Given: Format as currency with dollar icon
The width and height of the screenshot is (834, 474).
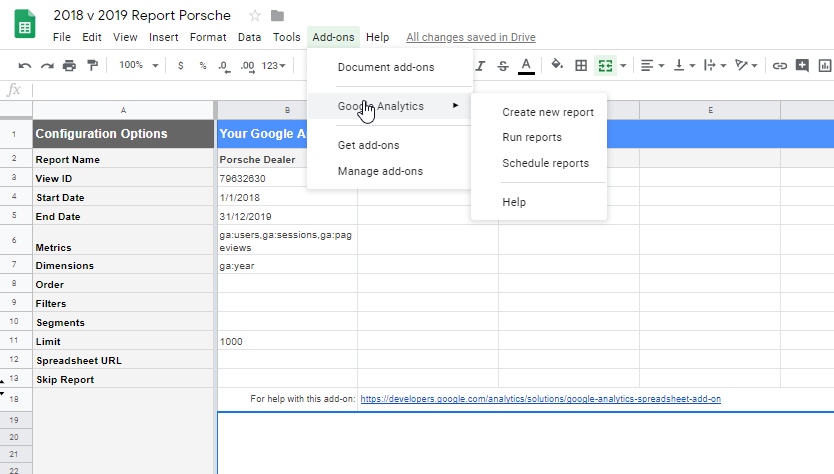Looking at the screenshot, I should pyautogui.click(x=181, y=65).
